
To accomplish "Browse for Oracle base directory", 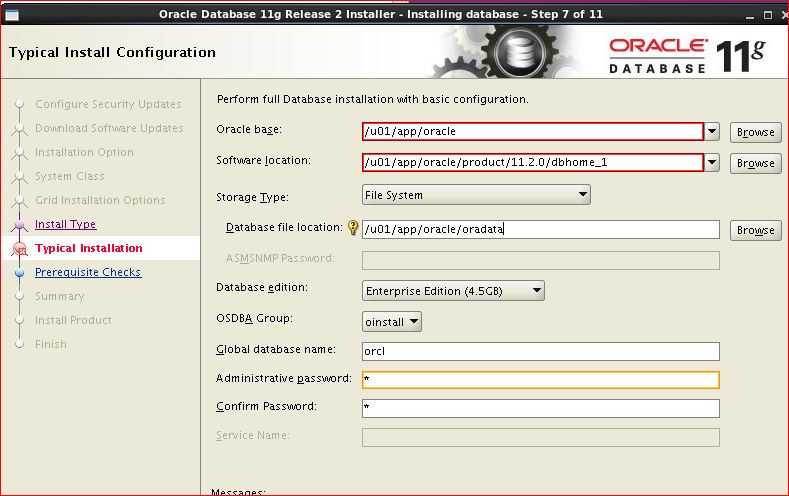I will [755, 132].
